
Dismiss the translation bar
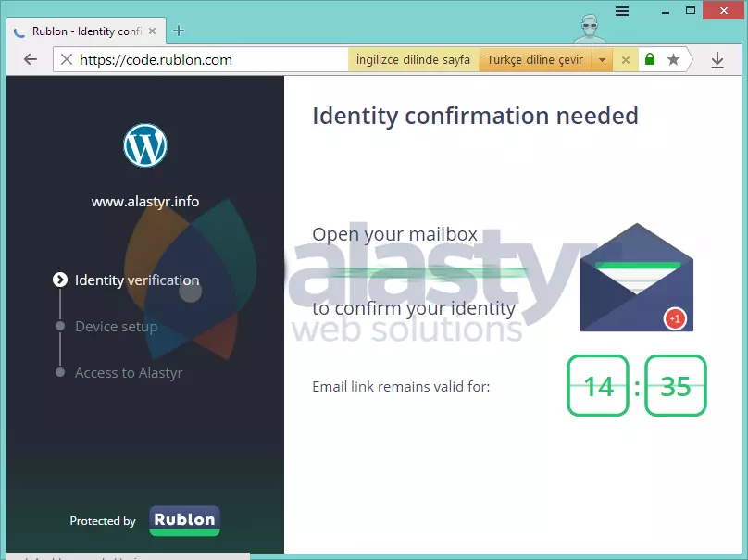[x=626, y=60]
